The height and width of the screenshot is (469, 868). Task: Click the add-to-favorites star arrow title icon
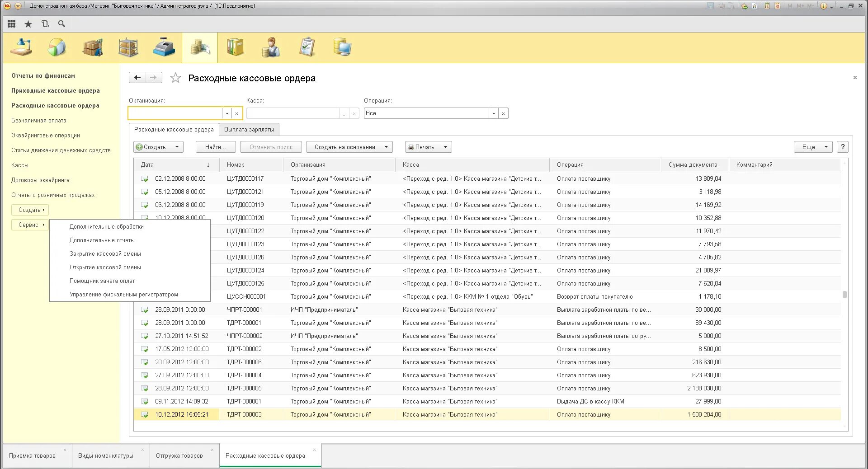click(x=744, y=6)
